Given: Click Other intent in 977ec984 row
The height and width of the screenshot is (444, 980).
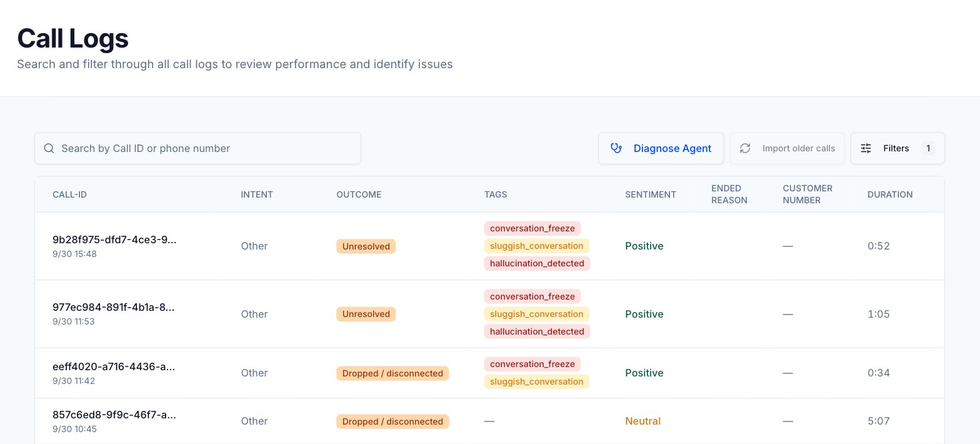Looking at the screenshot, I should (254, 314).
